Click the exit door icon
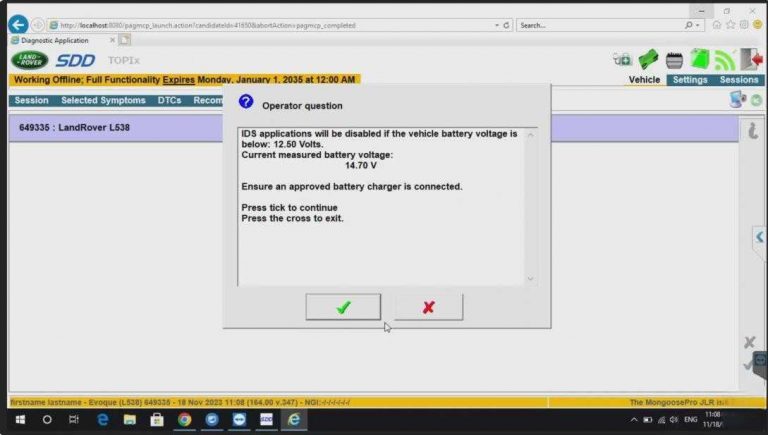The height and width of the screenshot is (435, 768). [x=751, y=60]
